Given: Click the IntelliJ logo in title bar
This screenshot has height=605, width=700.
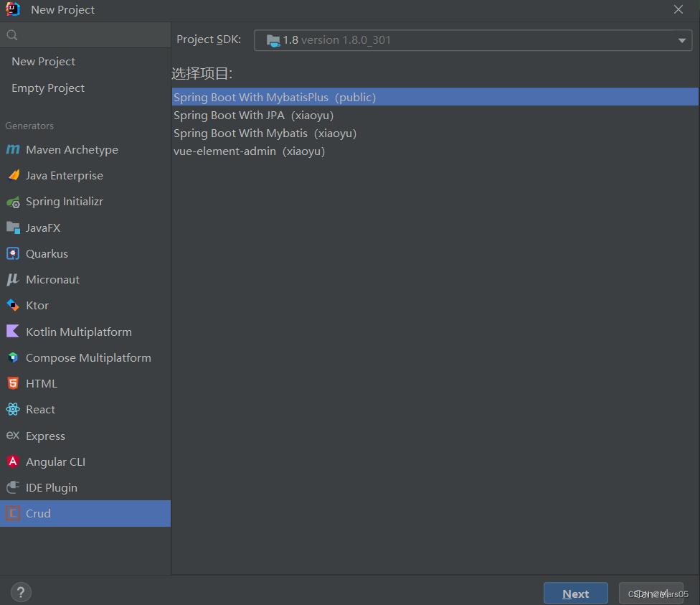Looking at the screenshot, I should pyautogui.click(x=13, y=9).
